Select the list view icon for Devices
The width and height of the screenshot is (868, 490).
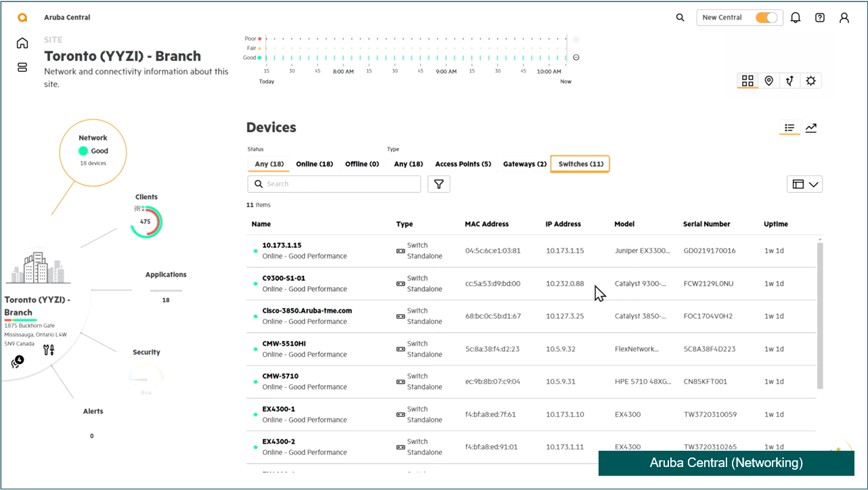point(789,127)
